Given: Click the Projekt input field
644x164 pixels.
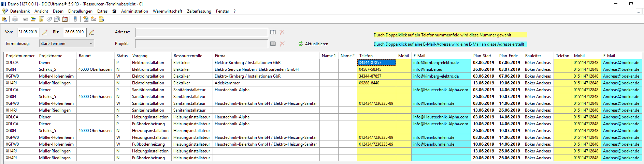Looking at the screenshot, I should pos(202,44).
